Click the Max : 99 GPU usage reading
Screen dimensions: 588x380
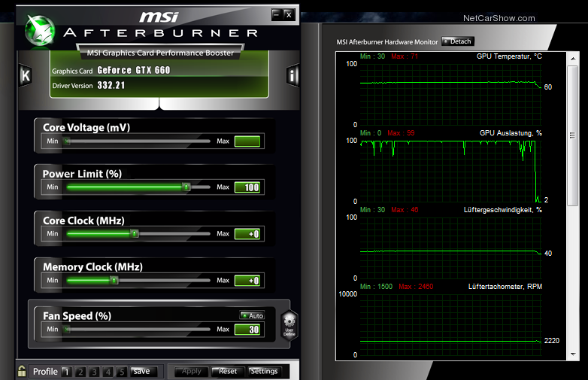[401, 132]
